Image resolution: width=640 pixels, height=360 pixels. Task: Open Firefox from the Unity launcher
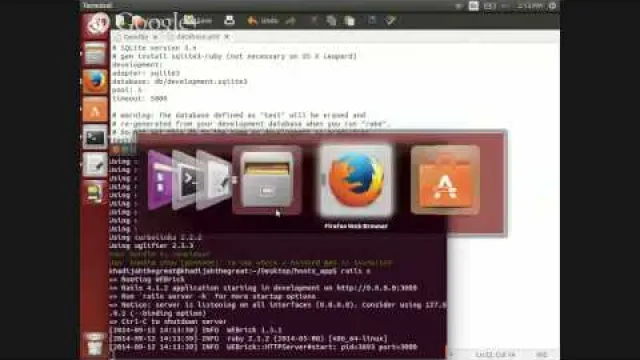[x=95, y=81]
